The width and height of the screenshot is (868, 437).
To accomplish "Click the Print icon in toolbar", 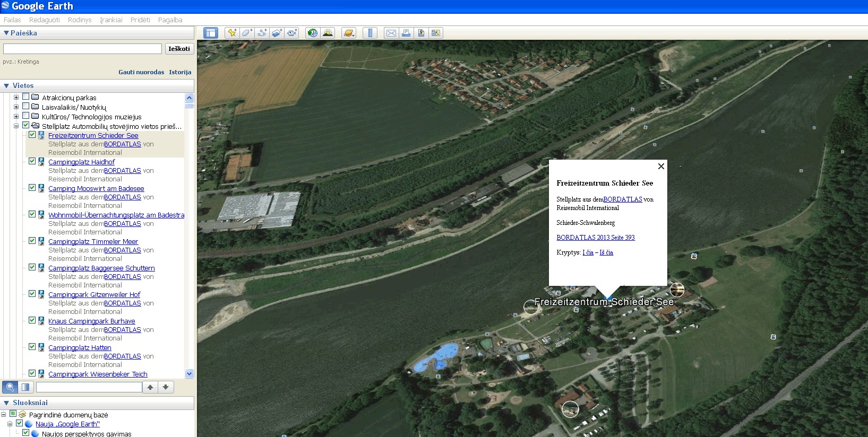I will 406,33.
